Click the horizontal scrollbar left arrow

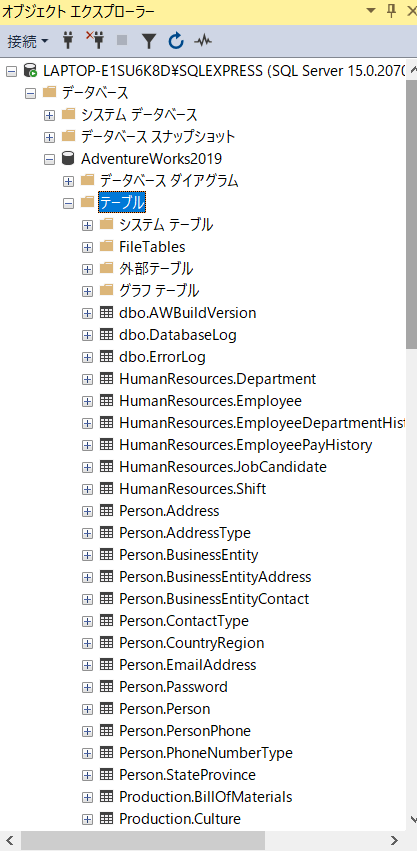tap(9, 840)
